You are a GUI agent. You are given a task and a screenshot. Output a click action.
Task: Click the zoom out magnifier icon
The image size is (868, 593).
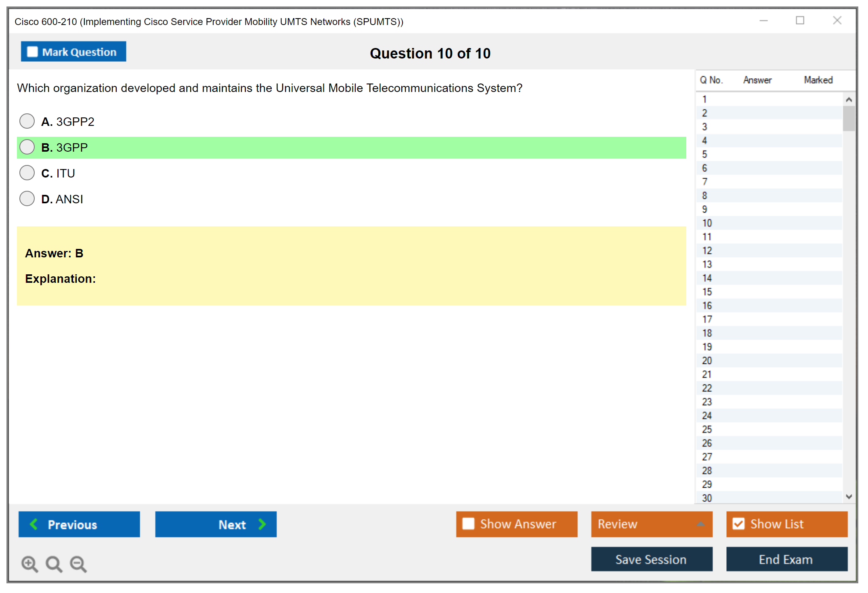(x=78, y=564)
